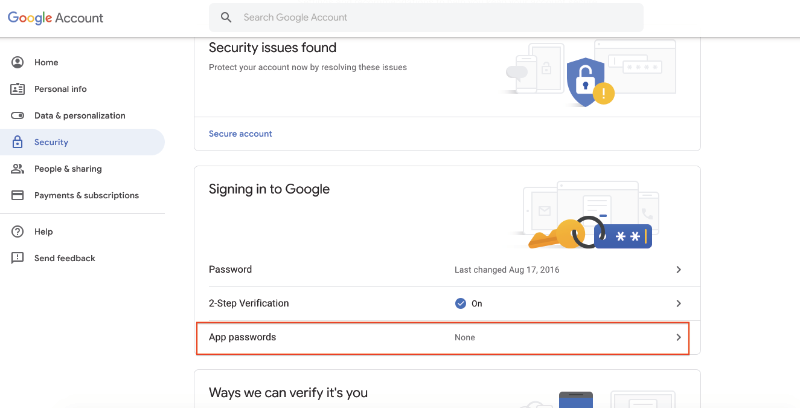Click the Send feedback icon

click(x=17, y=258)
